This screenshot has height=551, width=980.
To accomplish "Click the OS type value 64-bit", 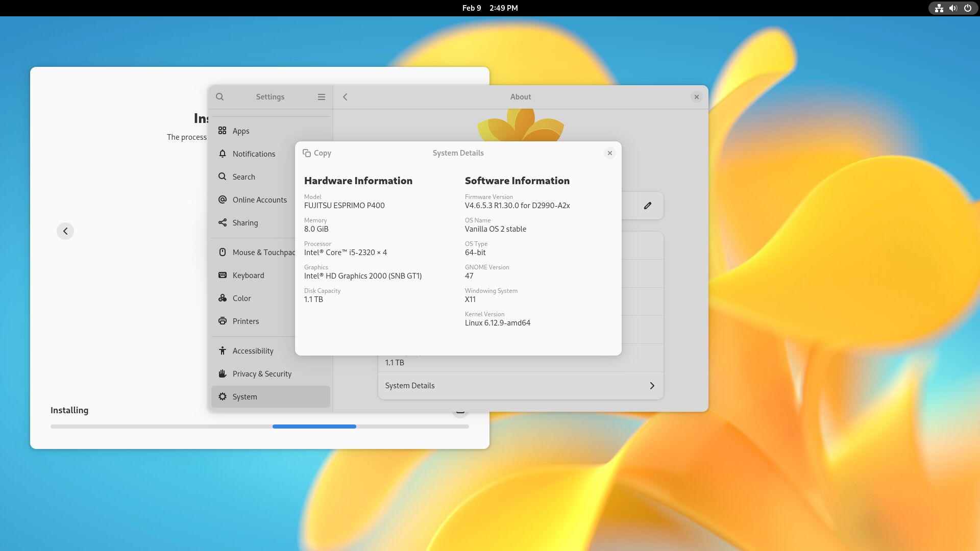I will (x=475, y=253).
